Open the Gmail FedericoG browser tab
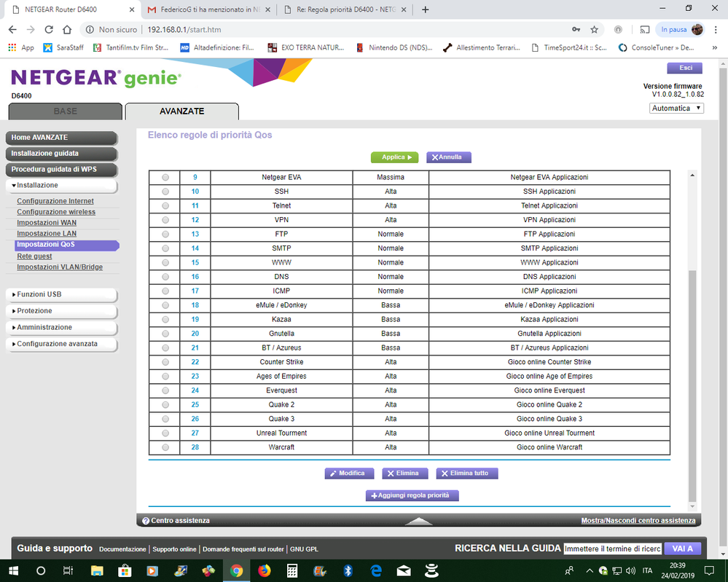This screenshot has height=582, width=728. tap(208, 9)
